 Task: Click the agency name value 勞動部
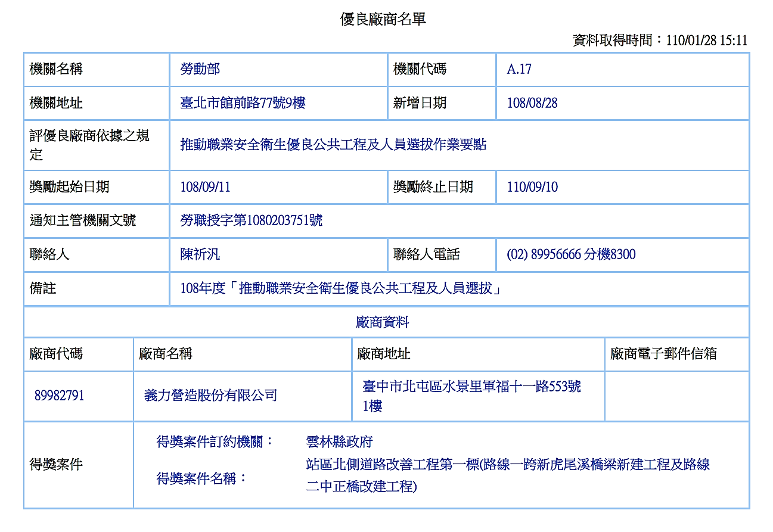(x=200, y=69)
